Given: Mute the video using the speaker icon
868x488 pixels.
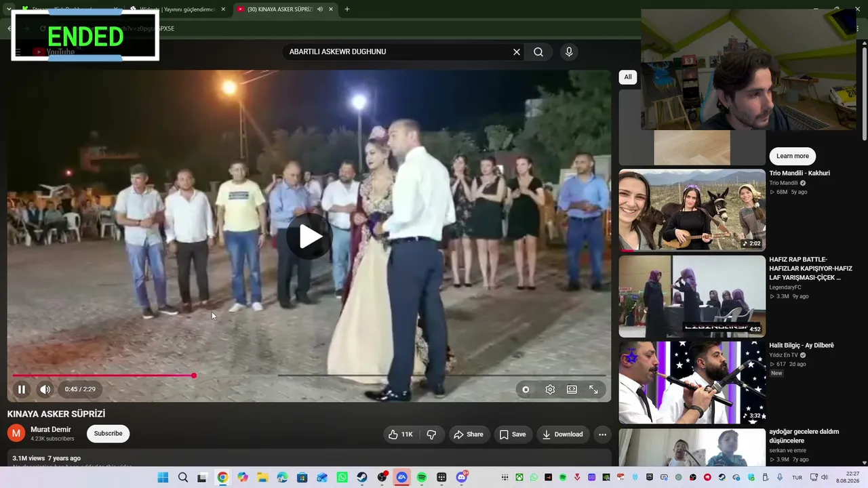Looking at the screenshot, I should [x=45, y=390].
